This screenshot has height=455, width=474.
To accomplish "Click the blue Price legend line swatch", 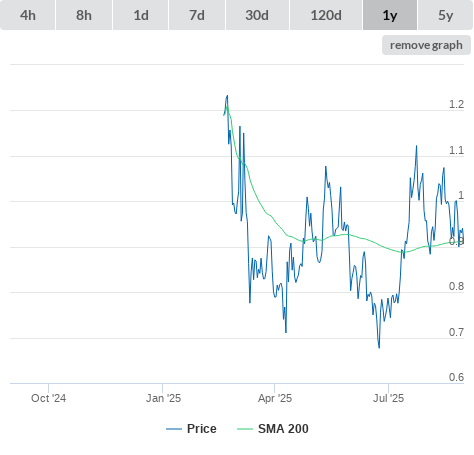I will tap(174, 429).
